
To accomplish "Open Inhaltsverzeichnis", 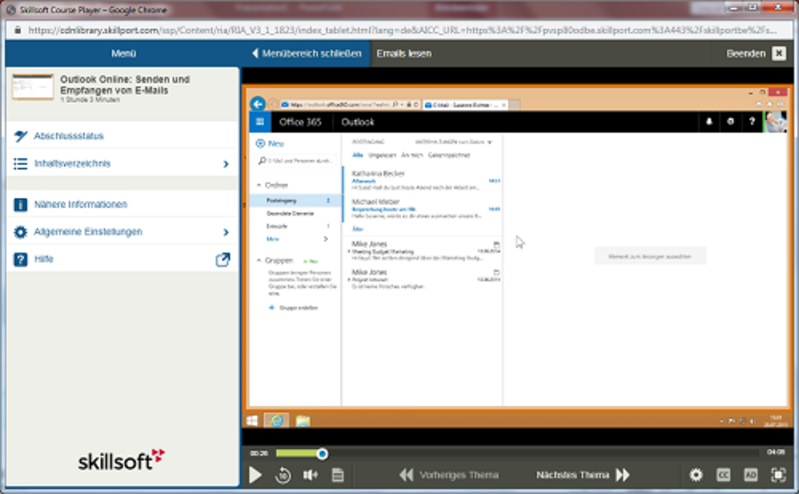I will 122,164.
